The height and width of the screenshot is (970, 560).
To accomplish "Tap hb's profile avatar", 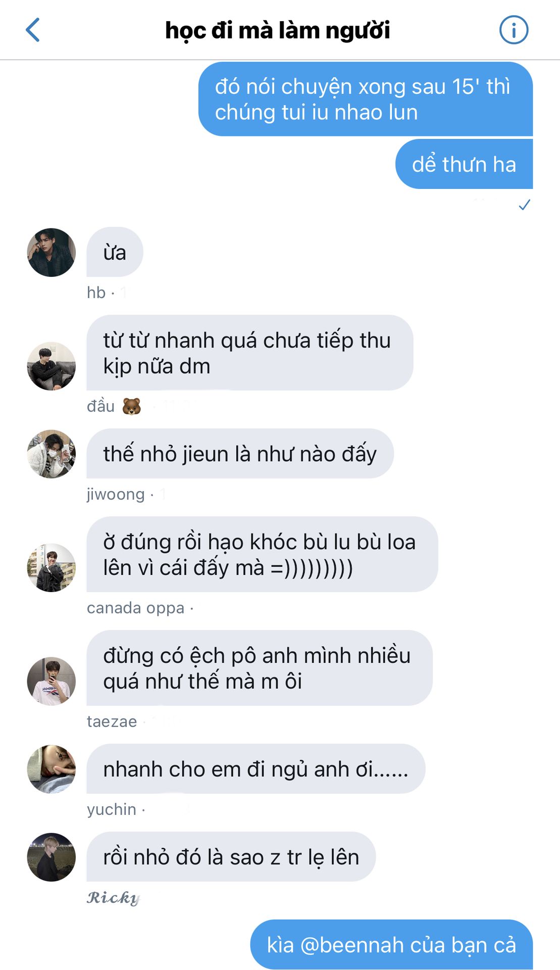I will coord(51,252).
